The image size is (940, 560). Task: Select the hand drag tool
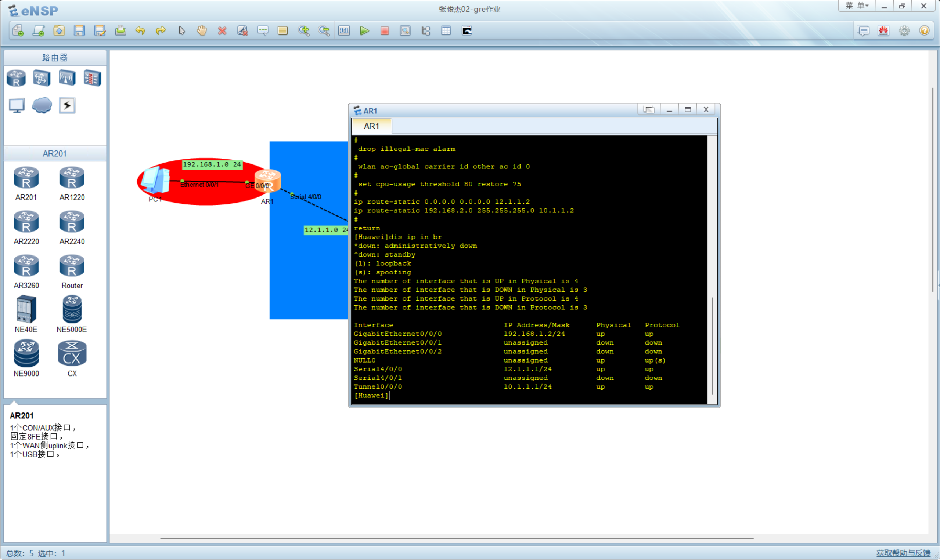tap(202, 30)
